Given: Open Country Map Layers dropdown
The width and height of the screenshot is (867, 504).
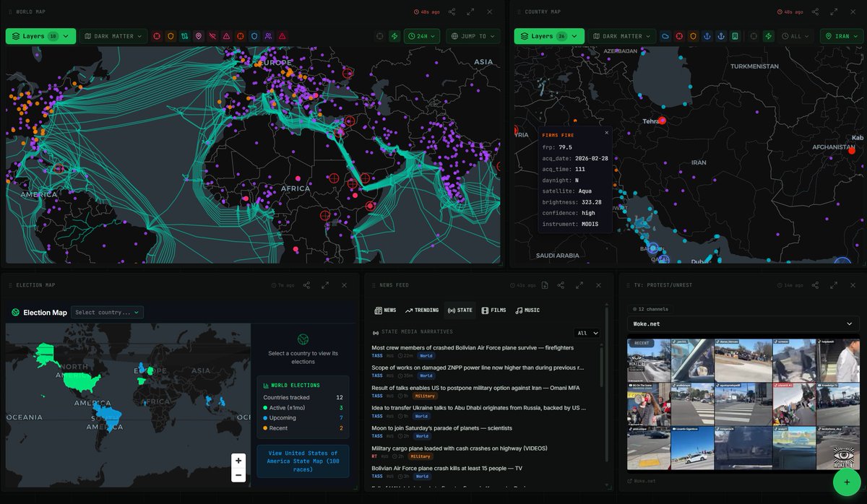Looking at the screenshot, I should tap(549, 36).
